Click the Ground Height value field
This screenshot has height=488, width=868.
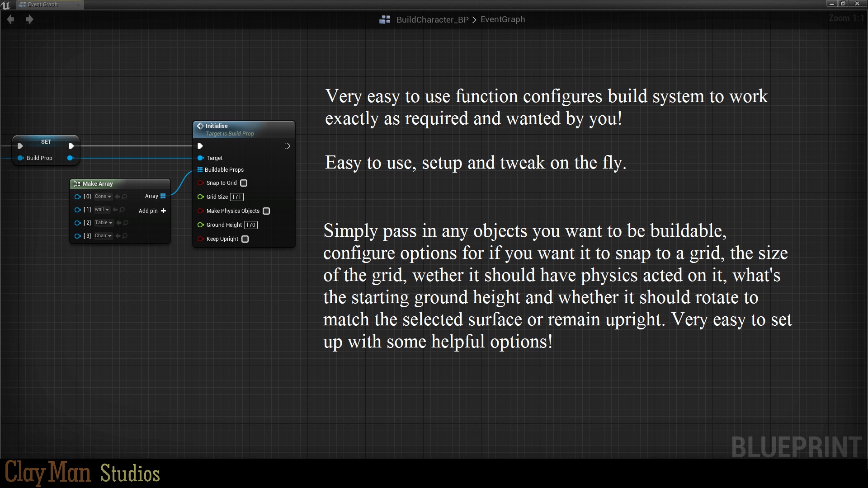pyautogui.click(x=251, y=225)
